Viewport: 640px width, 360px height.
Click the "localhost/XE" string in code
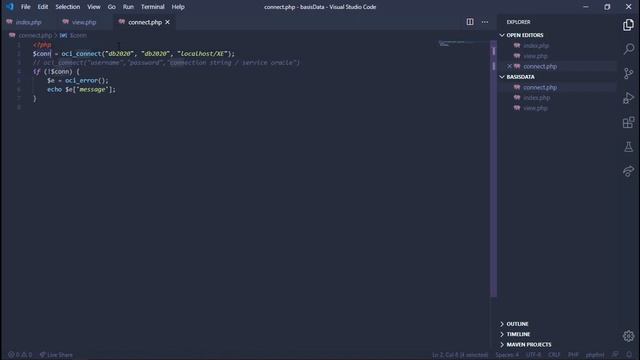tap(202, 53)
